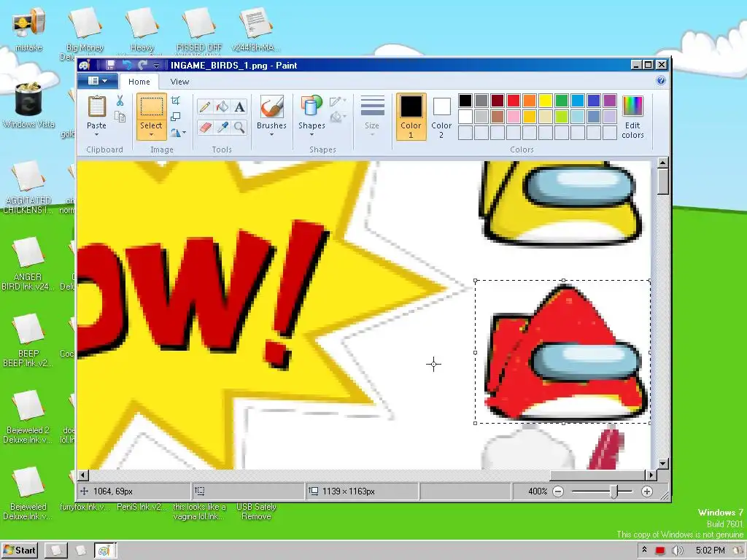Pick the yellow color swatch

tap(546, 101)
